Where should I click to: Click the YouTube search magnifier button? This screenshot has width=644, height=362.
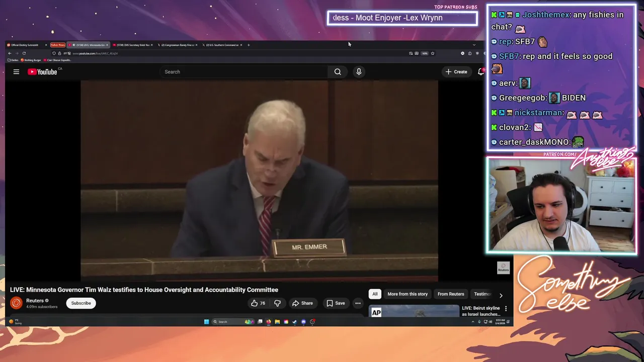coord(338,72)
